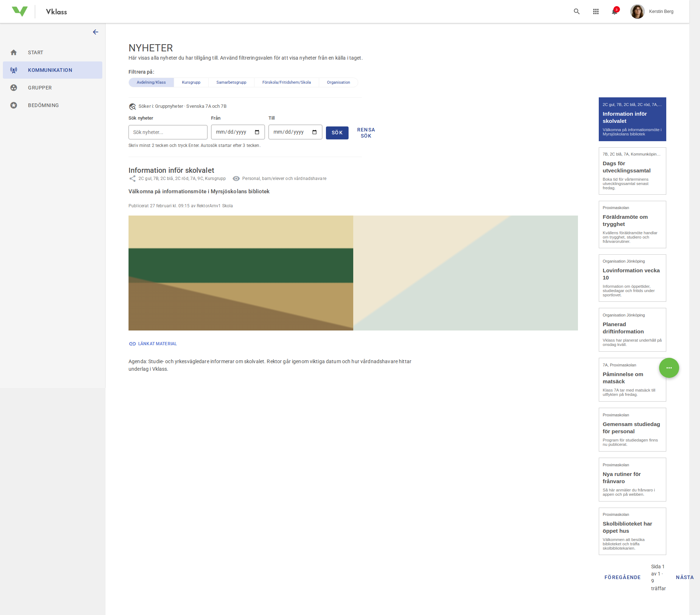Click the share icon under article title

(132, 179)
